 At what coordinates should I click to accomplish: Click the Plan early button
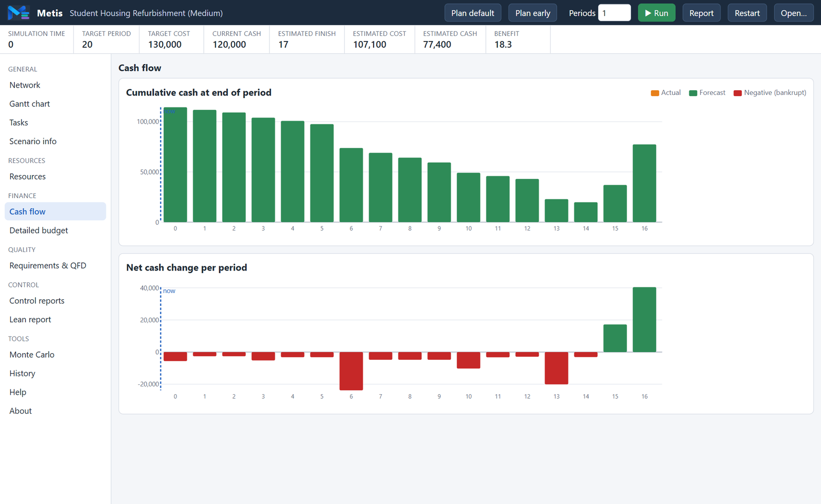click(x=533, y=13)
